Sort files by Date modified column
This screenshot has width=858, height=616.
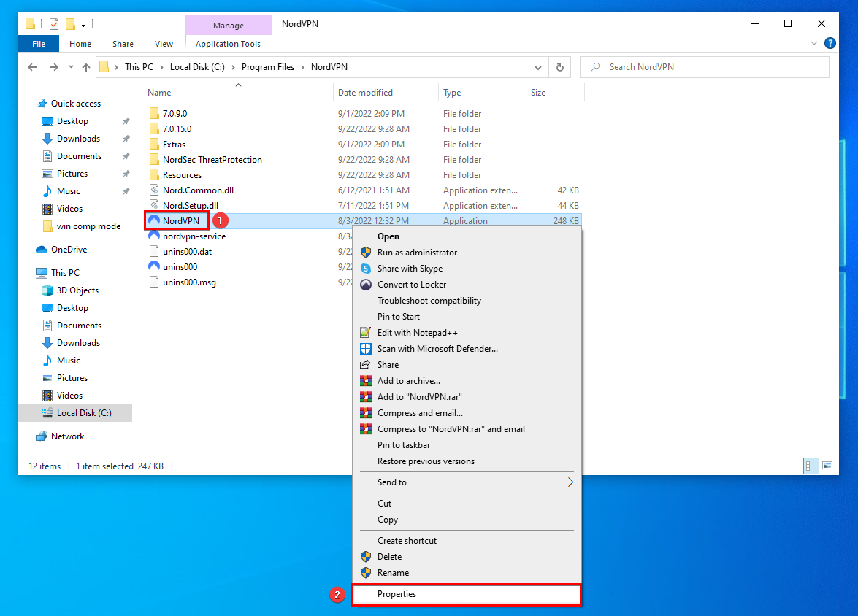click(x=365, y=93)
